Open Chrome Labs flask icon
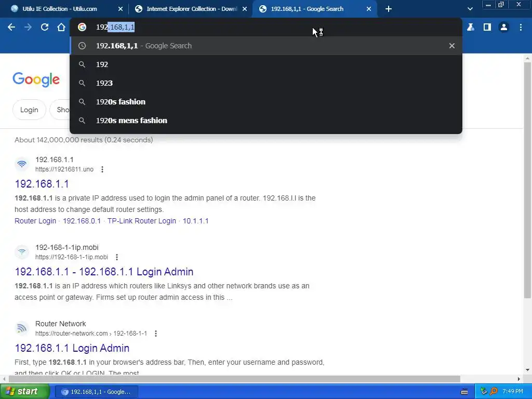Screen dimensions: 532x399 [471, 27]
